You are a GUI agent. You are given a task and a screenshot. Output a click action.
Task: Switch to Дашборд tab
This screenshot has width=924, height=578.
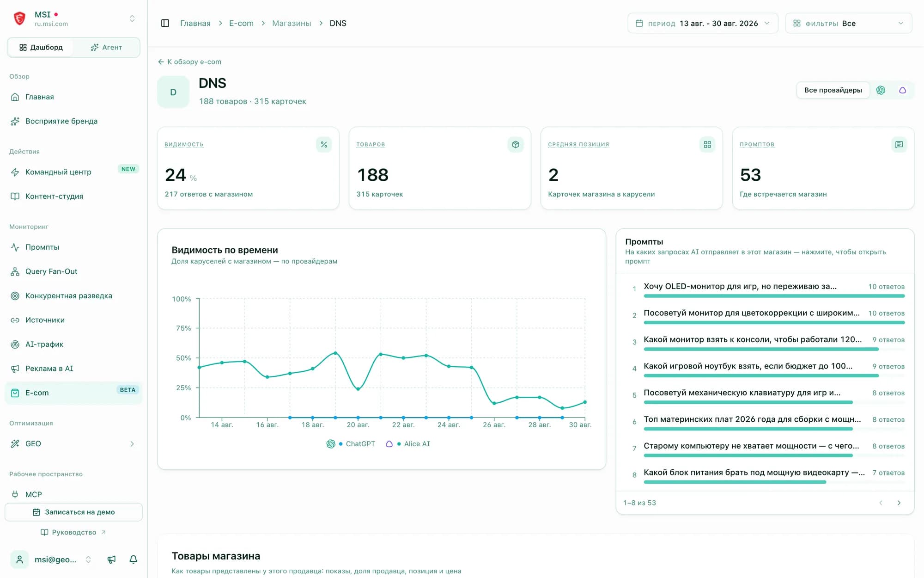[41, 47]
